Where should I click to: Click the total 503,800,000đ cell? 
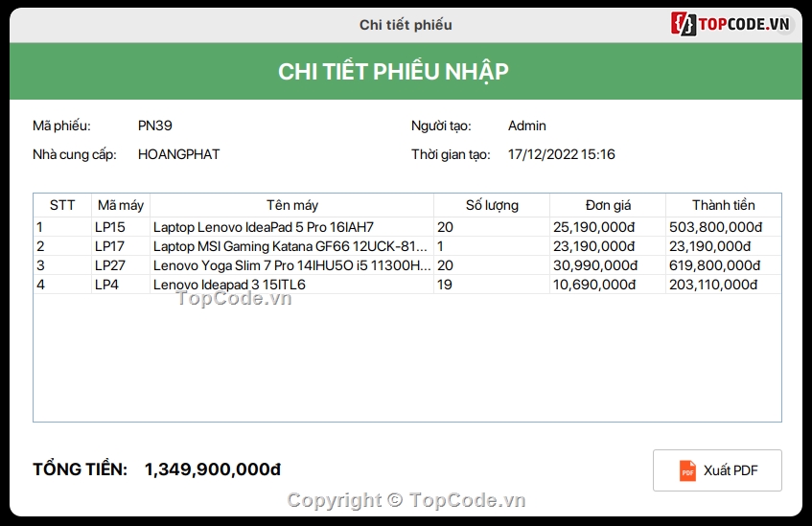point(724,227)
